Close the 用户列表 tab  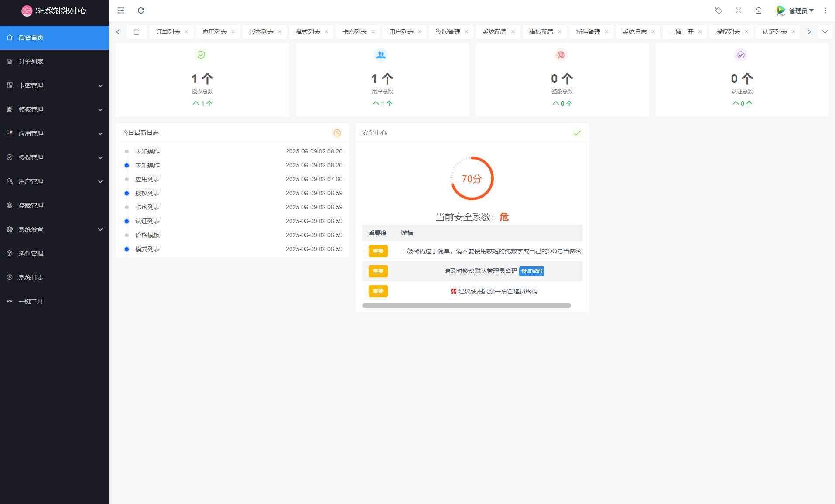[x=420, y=31]
